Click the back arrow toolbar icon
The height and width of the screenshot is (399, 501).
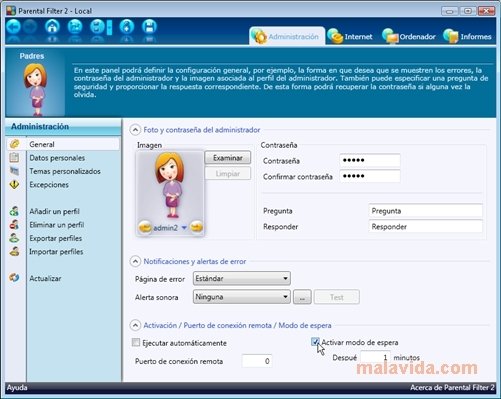pyautogui.click(x=14, y=27)
